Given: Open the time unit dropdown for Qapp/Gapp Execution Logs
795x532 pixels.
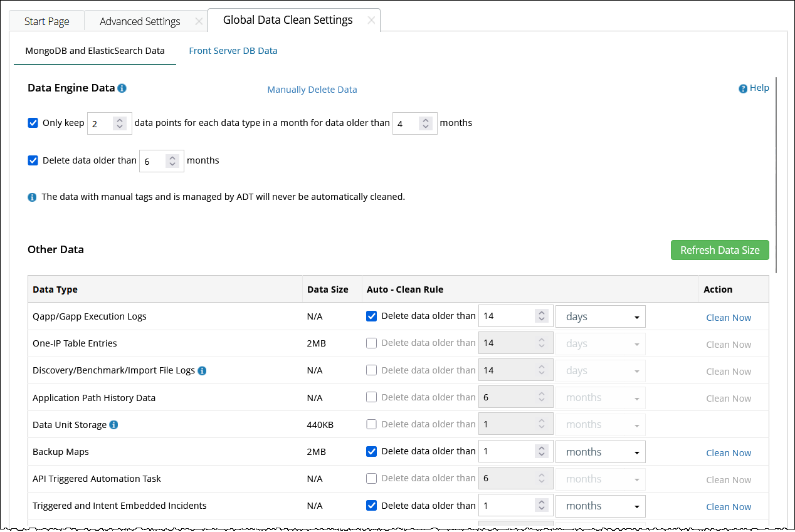Looking at the screenshot, I should point(600,317).
